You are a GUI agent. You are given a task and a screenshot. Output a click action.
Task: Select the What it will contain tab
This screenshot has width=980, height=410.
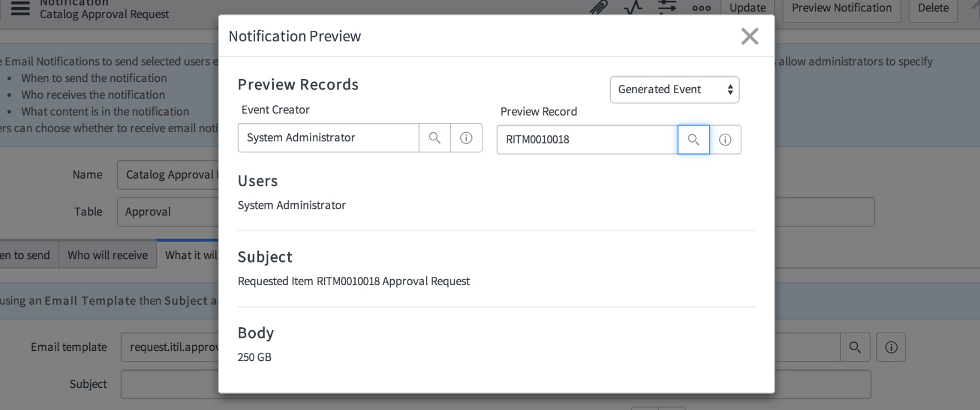tap(188, 255)
